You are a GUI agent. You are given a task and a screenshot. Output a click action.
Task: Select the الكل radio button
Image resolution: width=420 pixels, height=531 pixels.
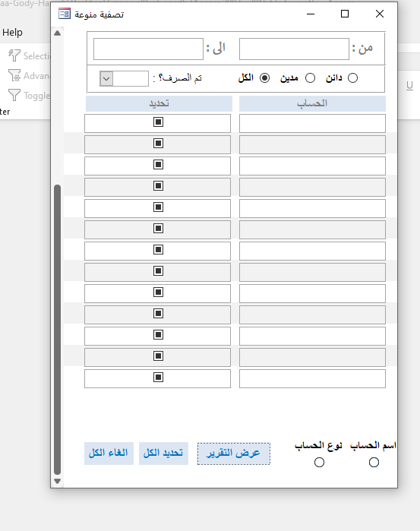coord(264,78)
